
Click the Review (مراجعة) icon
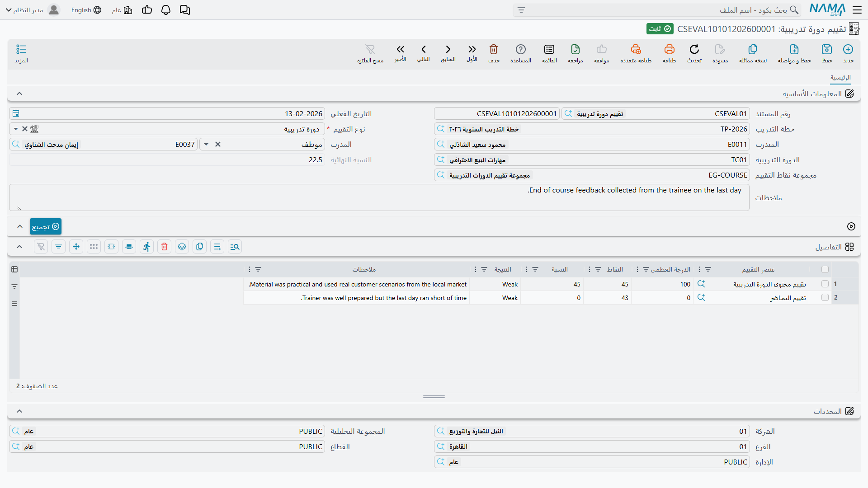(x=576, y=49)
